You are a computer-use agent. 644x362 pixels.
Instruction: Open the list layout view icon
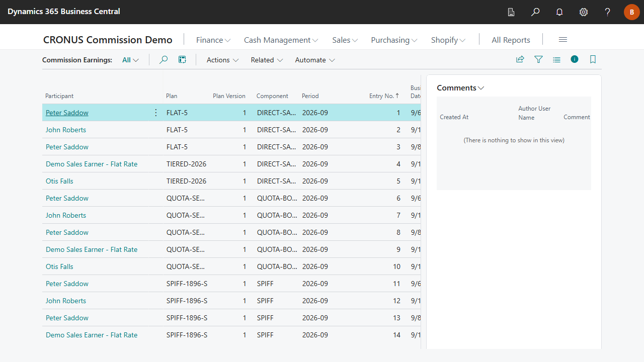tap(556, 59)
